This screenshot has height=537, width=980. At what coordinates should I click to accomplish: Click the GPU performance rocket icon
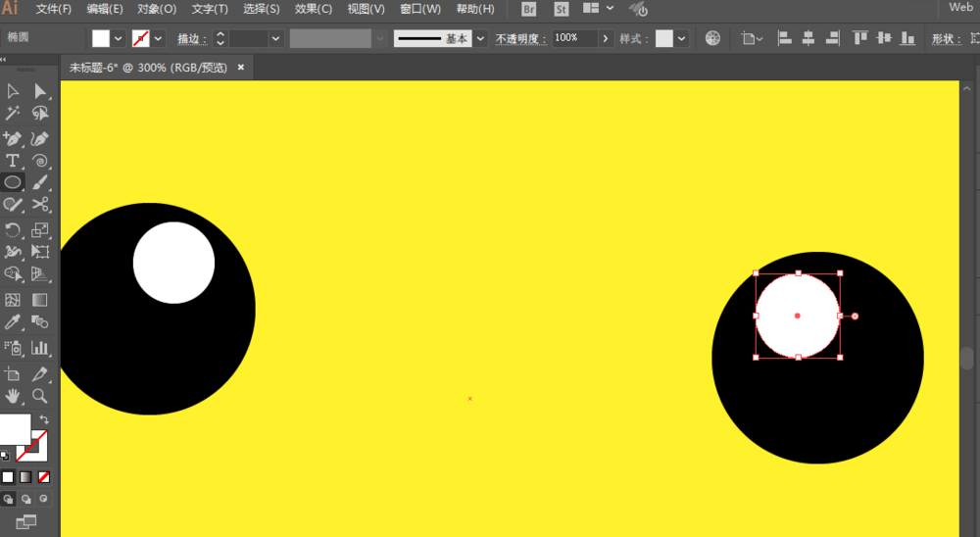click(638, 10)
